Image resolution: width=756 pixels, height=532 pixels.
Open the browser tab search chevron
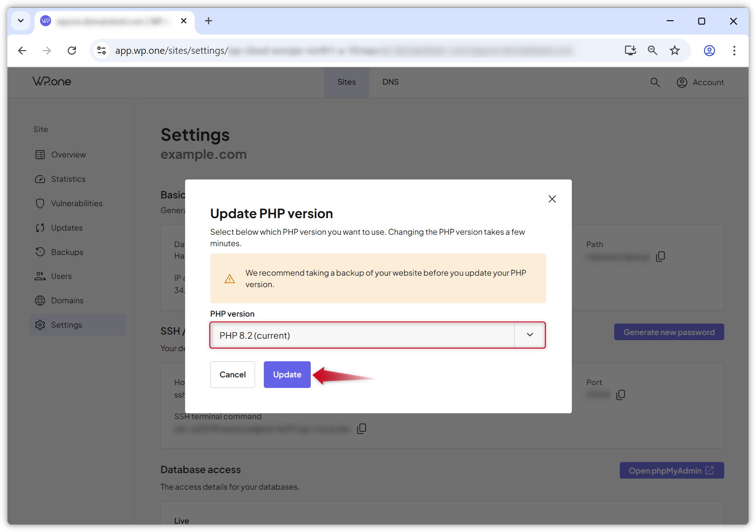tap(20, 21)
